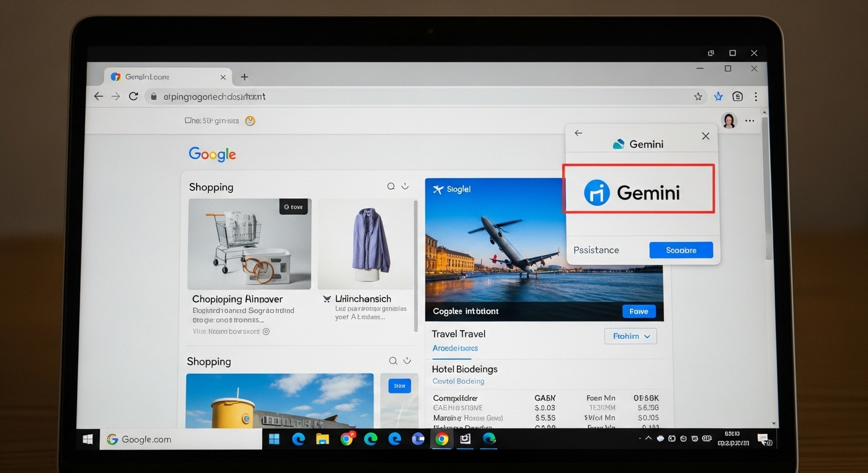The width and height of the screenshot is (868, 473).
Task: Click the search icon in the Shopping header above the cart image
Action: [391, 186]
